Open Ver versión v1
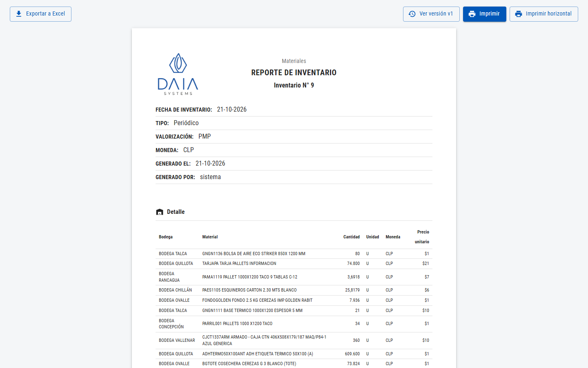 431,14
